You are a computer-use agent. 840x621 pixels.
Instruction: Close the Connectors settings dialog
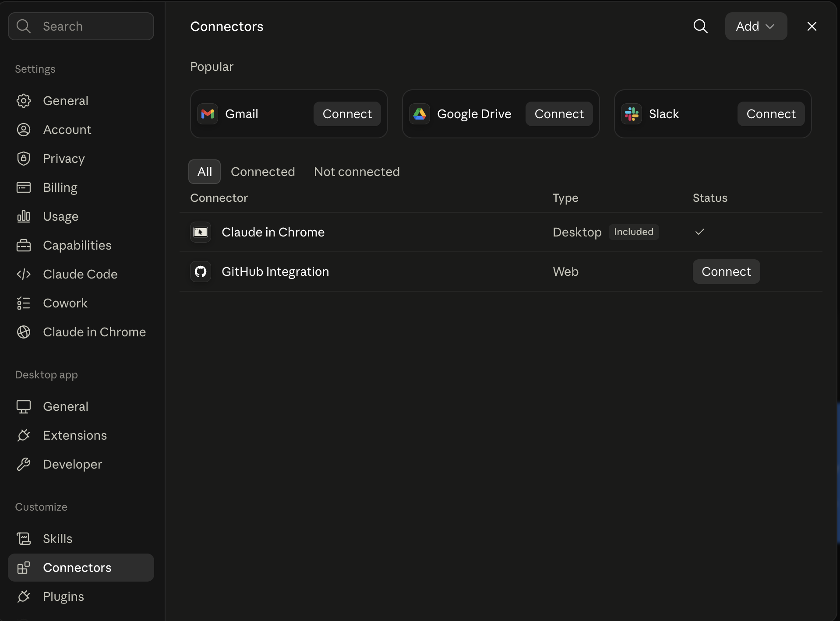pyautogui.click(x=812, y=26)
